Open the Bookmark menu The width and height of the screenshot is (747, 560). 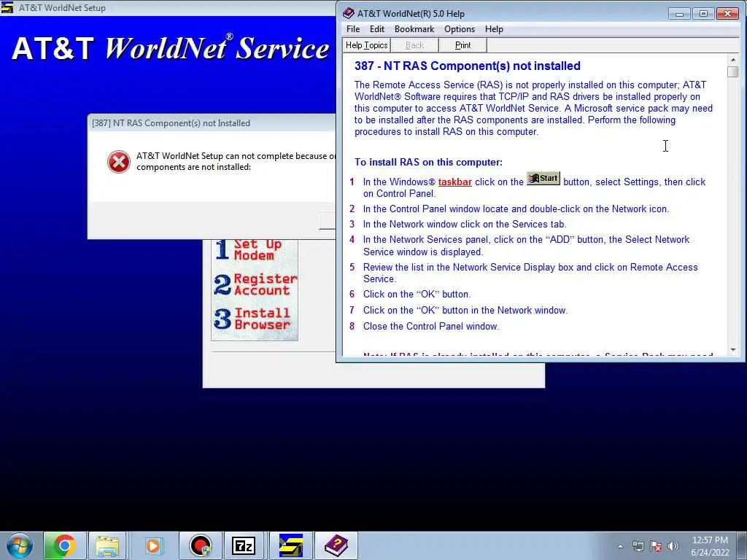click(414, 29)
